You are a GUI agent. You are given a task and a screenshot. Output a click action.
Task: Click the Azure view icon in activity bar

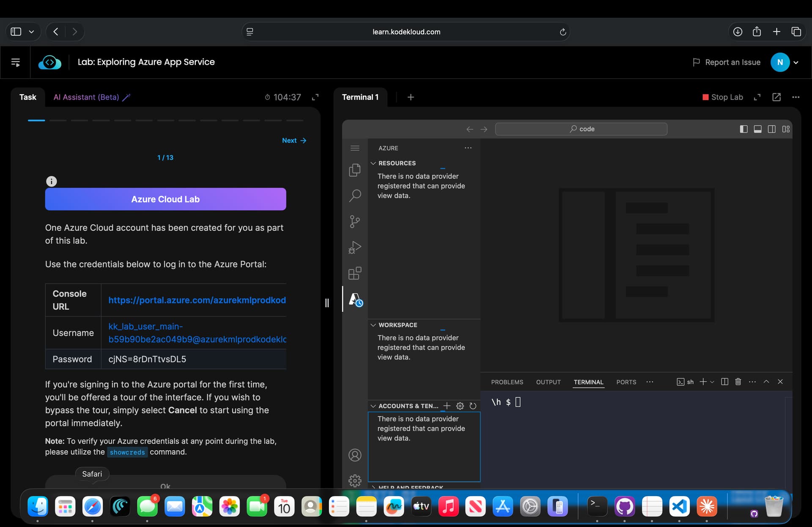(354, 299)
